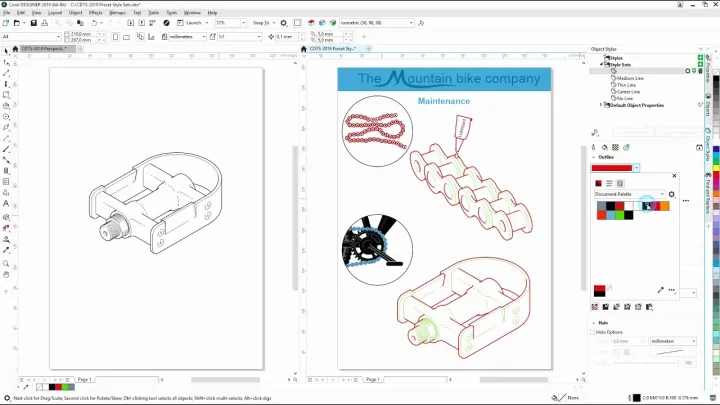Toggle the box right of Snap To gear
The width and height of the screenshot is (720, 405).
tap(298, 22)
